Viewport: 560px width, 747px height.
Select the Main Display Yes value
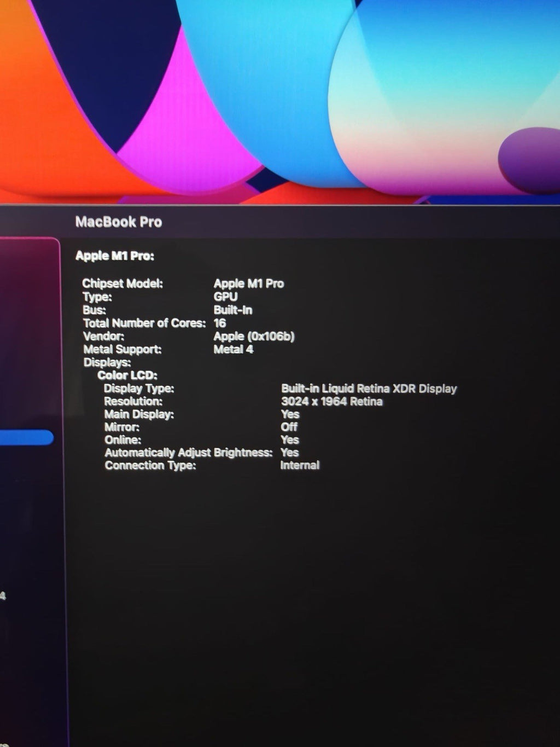290,414
